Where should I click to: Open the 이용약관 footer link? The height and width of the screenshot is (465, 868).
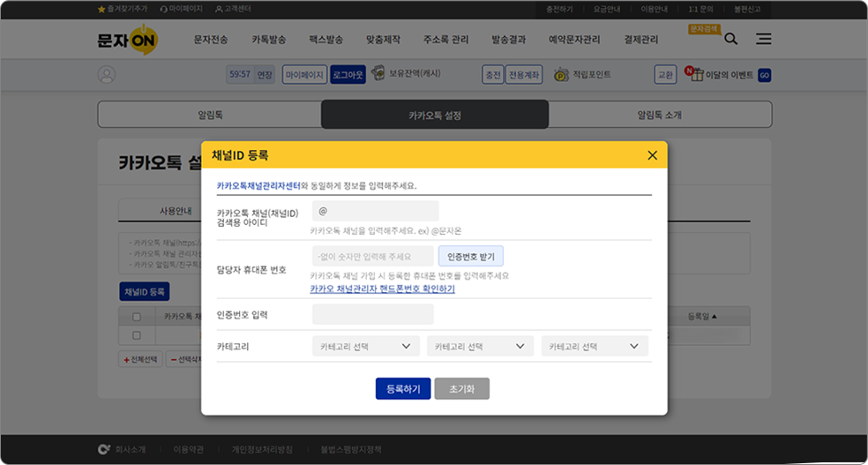[x=189, y=449]
